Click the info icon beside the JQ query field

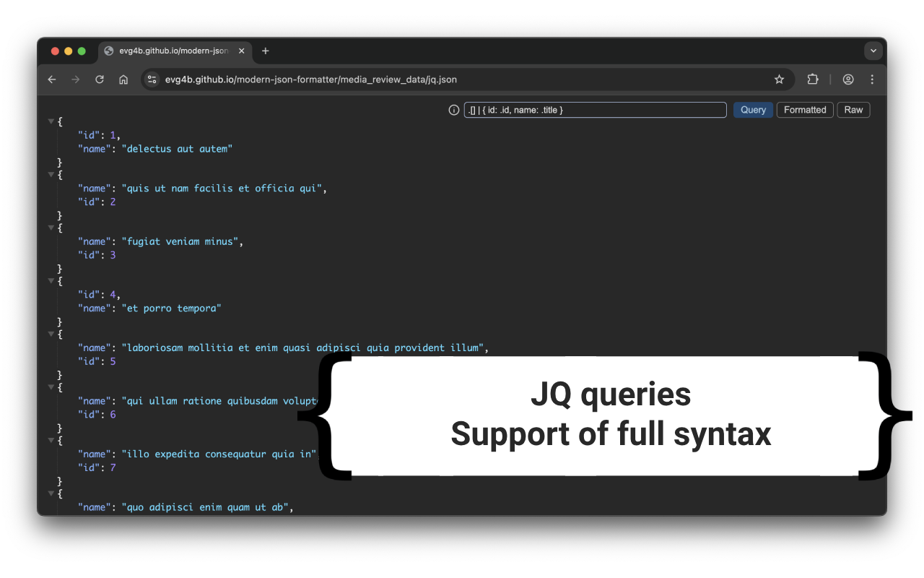pos(453,110)
